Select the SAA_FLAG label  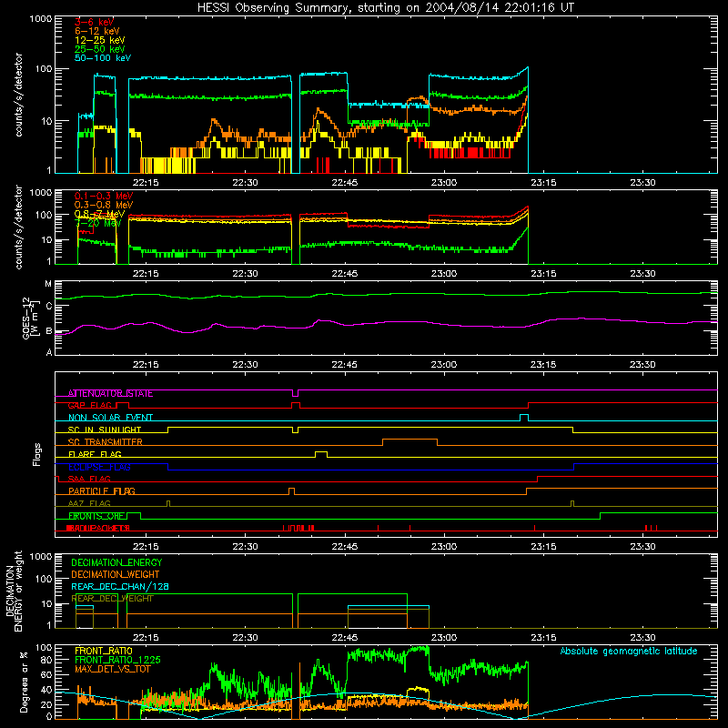pos(89,480)
